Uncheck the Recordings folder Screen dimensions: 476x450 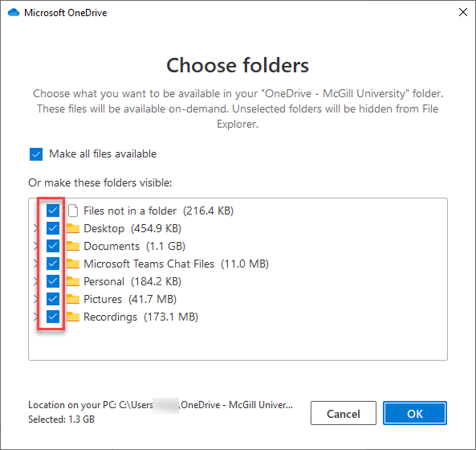point(53,316)
